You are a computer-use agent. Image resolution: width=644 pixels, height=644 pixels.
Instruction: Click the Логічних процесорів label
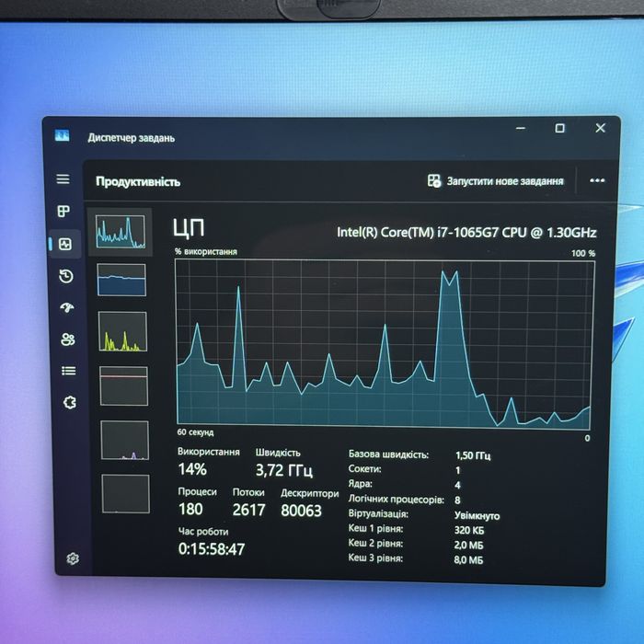point(397,499)
